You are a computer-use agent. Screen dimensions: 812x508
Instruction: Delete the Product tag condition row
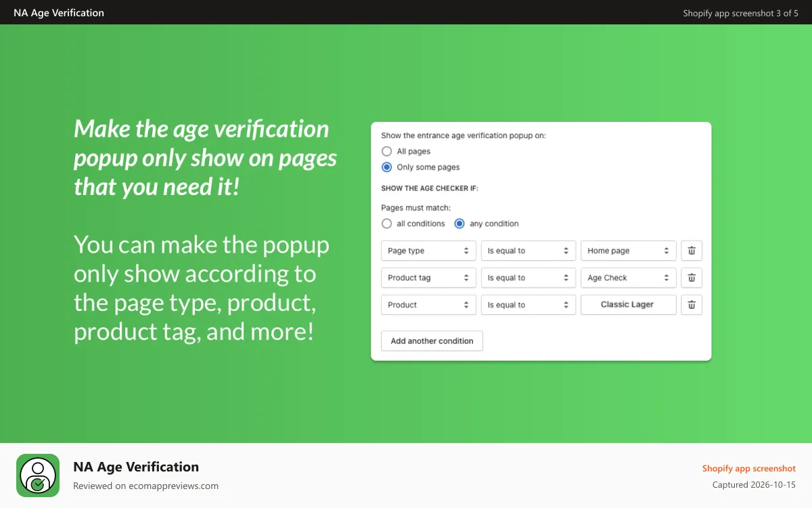[692, 278]
